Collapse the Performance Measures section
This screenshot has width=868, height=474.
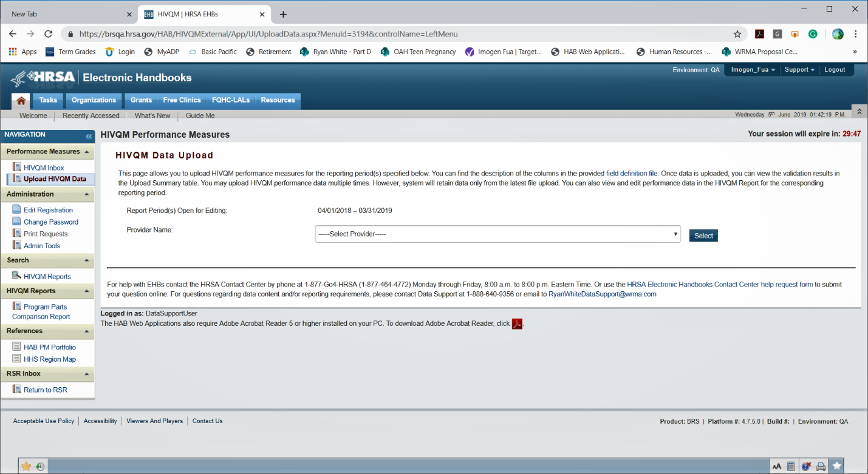86,152
